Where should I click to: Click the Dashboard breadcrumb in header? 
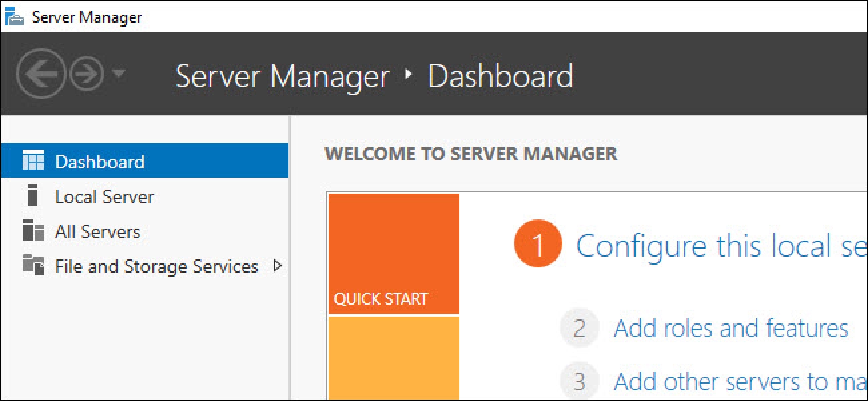(500, 76)
